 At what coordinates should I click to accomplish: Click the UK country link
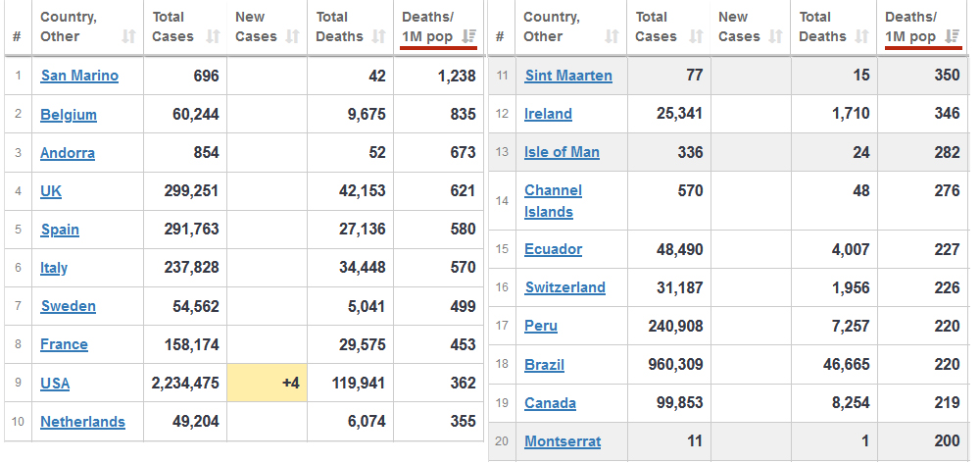tap(51, 190)
